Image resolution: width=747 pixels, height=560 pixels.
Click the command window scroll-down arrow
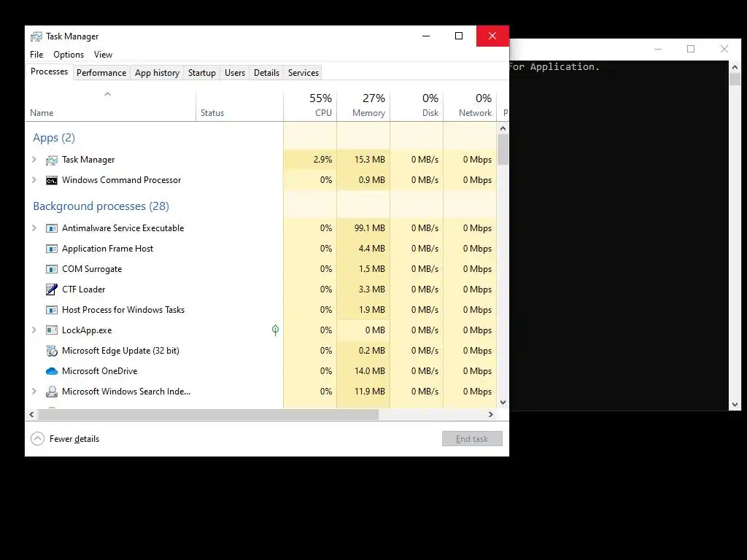(735, 405)
